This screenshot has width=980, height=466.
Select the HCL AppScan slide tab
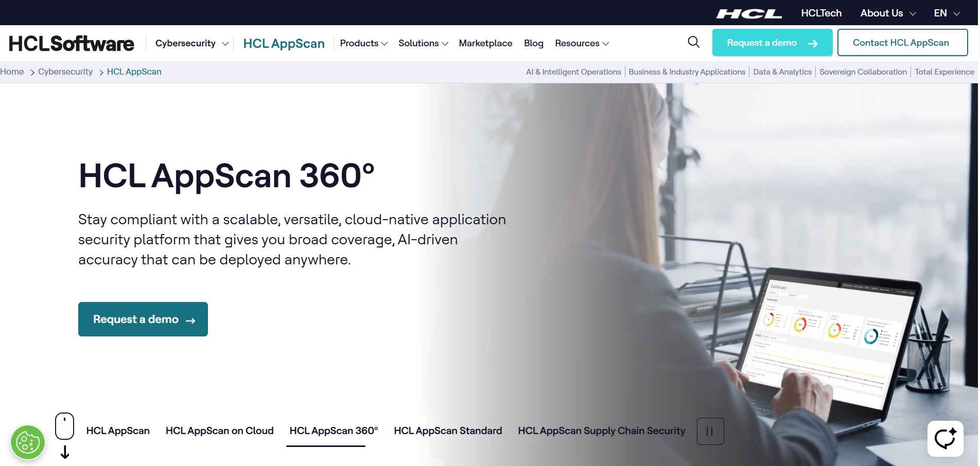pos(118,431)
